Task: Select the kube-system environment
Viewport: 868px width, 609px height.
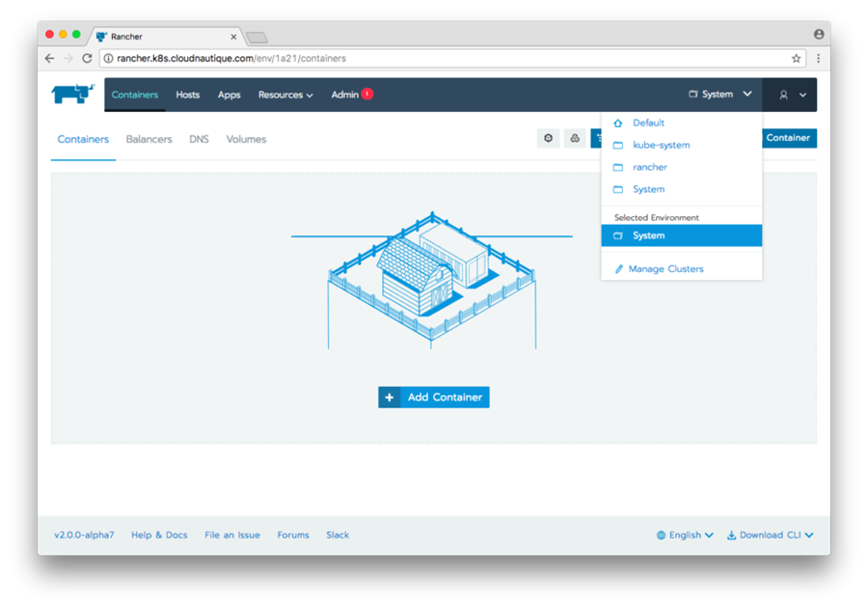Action: 661,145
